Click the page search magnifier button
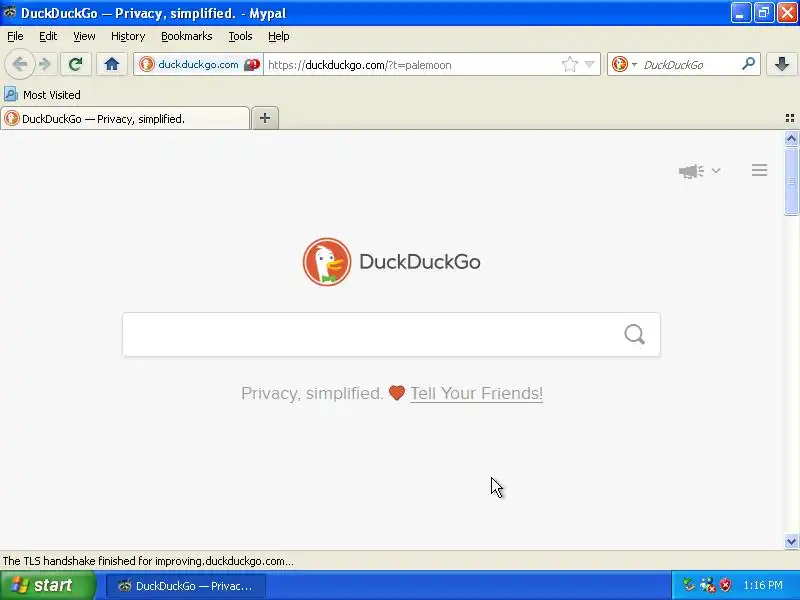800x600 pixels. [635, 335]
